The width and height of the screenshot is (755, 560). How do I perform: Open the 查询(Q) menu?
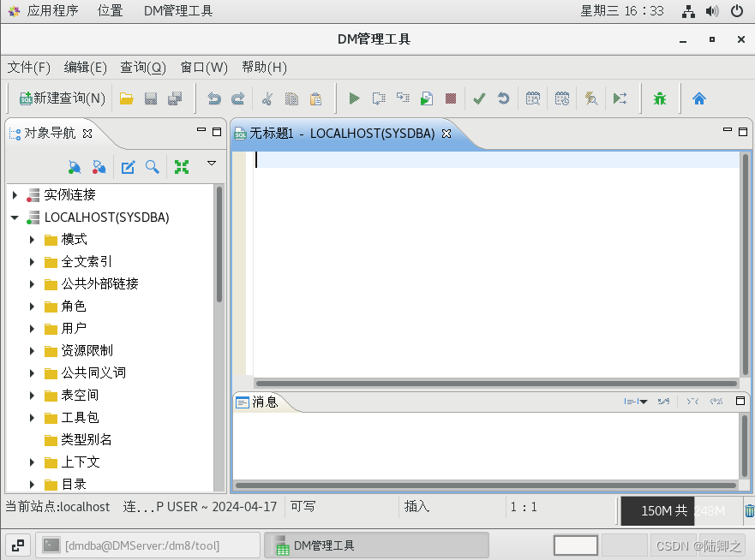click(x=143, y=68)
